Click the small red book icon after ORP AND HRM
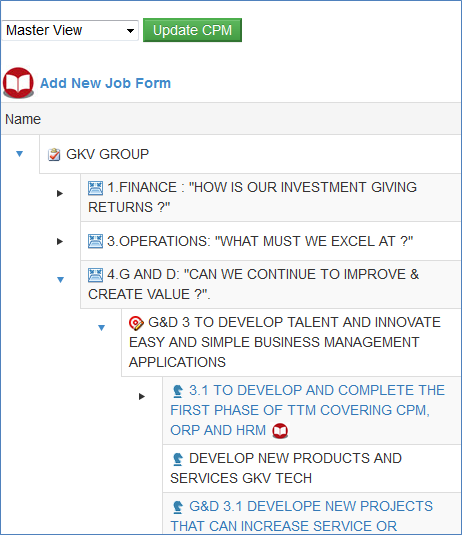The image size is (462, 535). pyautogui.click(x=280, y=431)
